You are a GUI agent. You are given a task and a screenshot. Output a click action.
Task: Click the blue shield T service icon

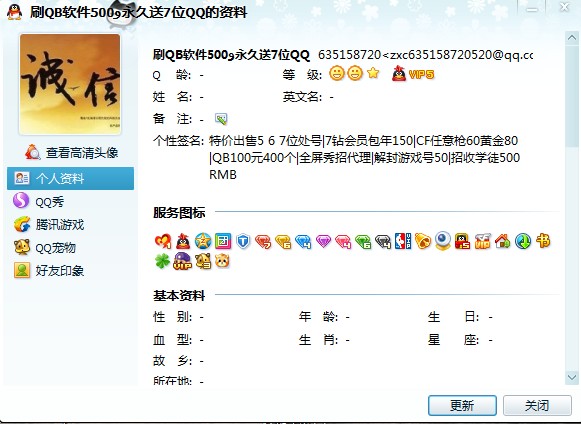click(x=243, y=241)
